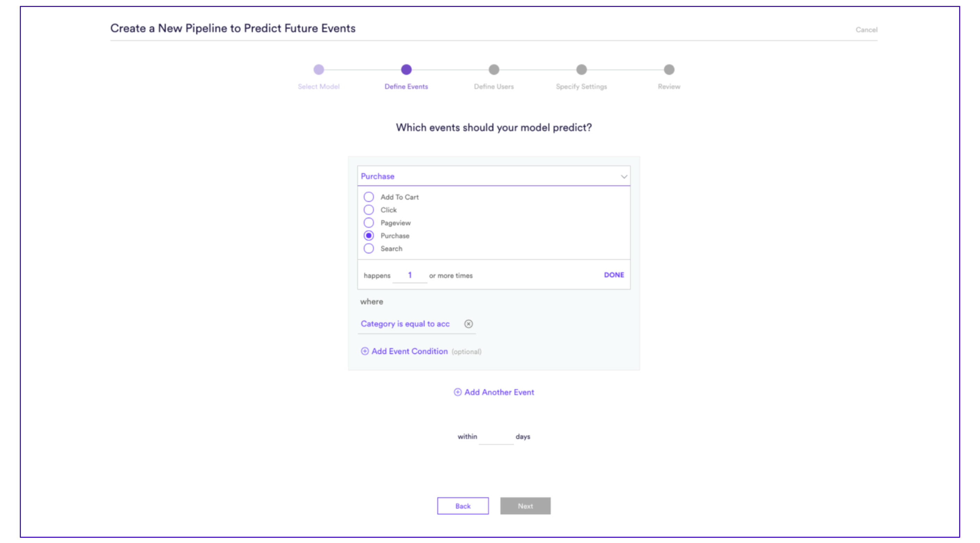Click the Select Model step circle

319,70
